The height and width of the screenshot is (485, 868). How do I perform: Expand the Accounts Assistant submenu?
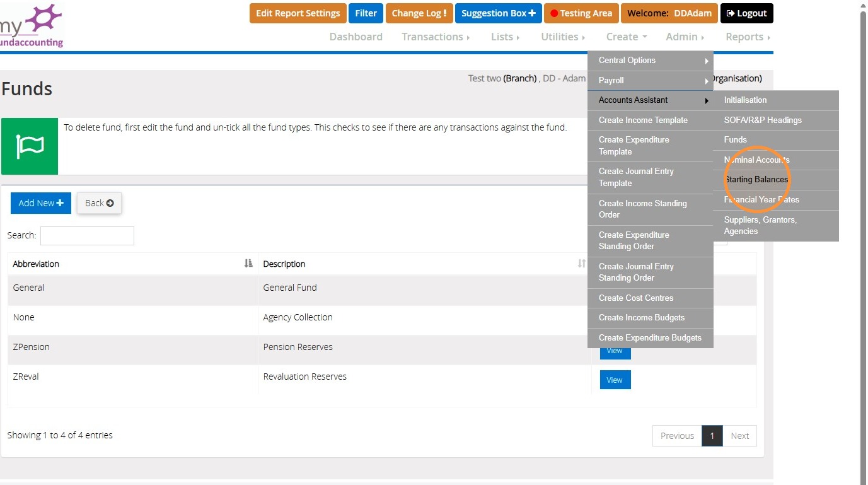651,100
